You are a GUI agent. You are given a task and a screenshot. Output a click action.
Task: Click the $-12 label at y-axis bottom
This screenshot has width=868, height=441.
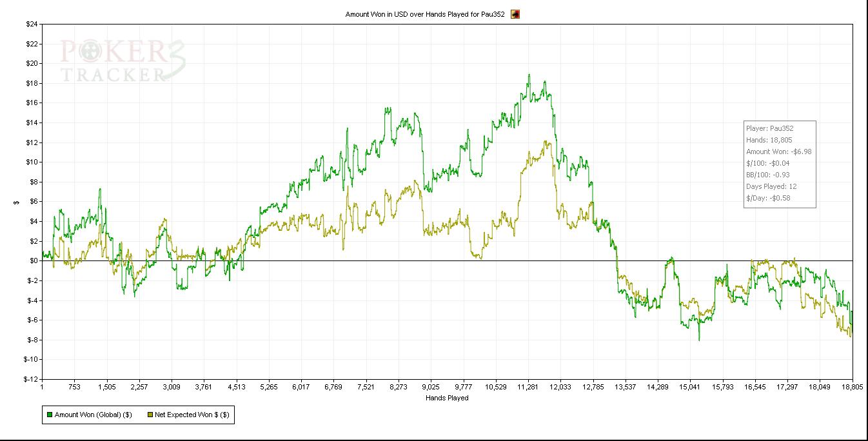point(30,379)
